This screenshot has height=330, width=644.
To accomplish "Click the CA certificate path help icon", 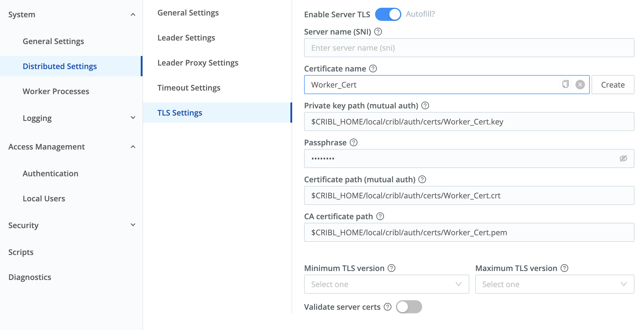I will pyautogui.click(x=380, y=216).
